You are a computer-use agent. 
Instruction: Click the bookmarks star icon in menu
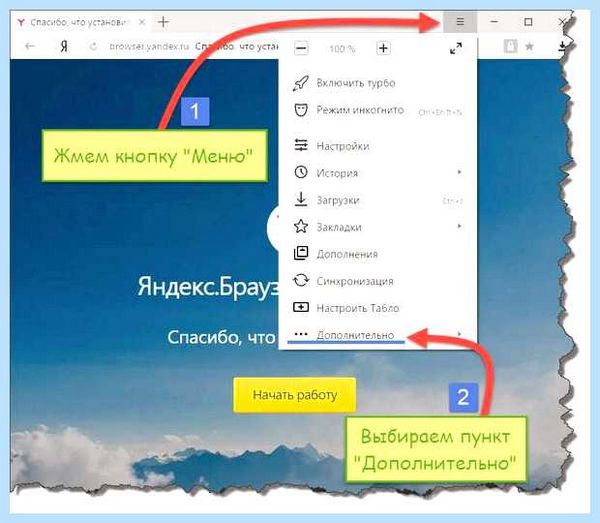click(301, 226)
